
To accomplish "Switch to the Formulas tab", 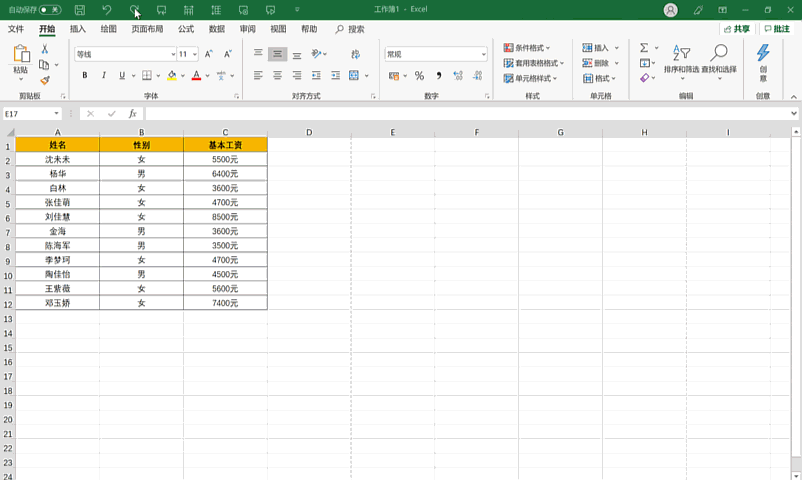I will 186,29.
